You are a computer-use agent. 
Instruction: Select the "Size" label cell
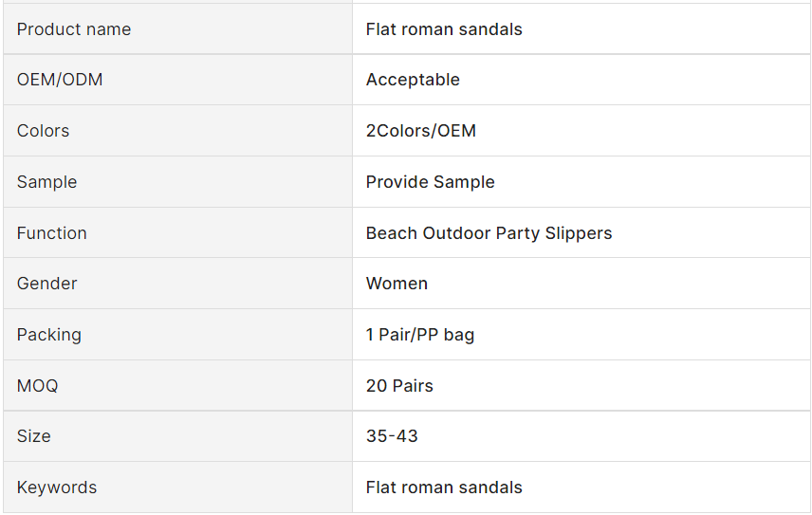tap(34, 436)
